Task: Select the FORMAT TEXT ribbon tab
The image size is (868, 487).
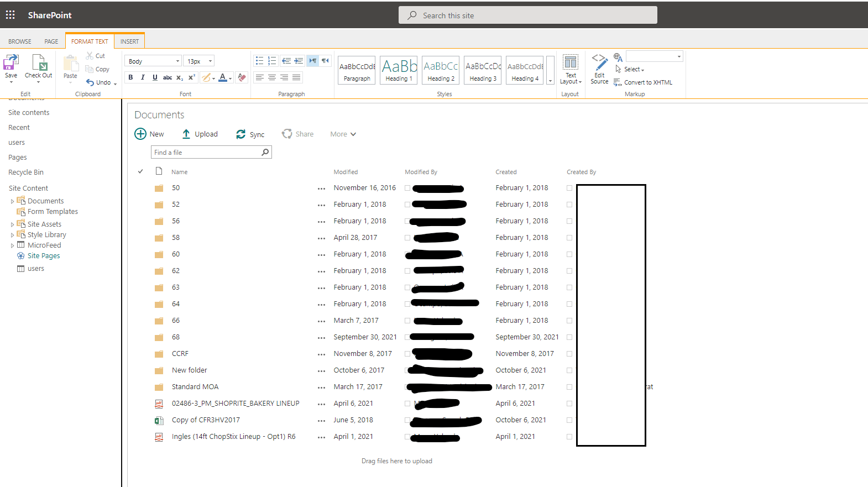Action: [90, 41]
